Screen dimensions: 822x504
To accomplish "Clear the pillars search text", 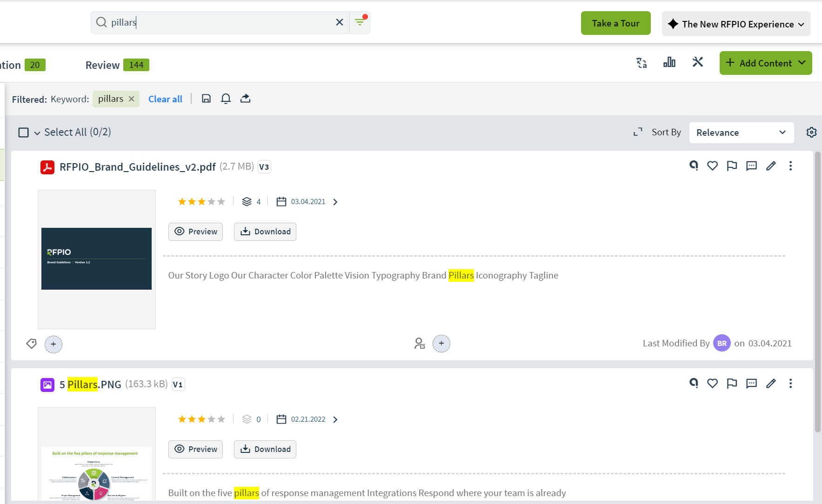I will [340, 22].
